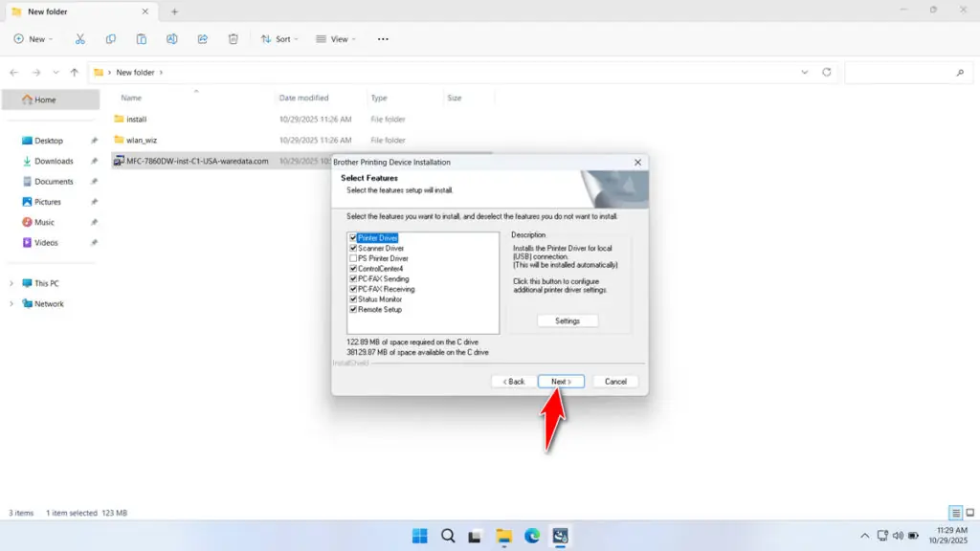Enable the PS Printer Driver checkbox

[352, 258]
